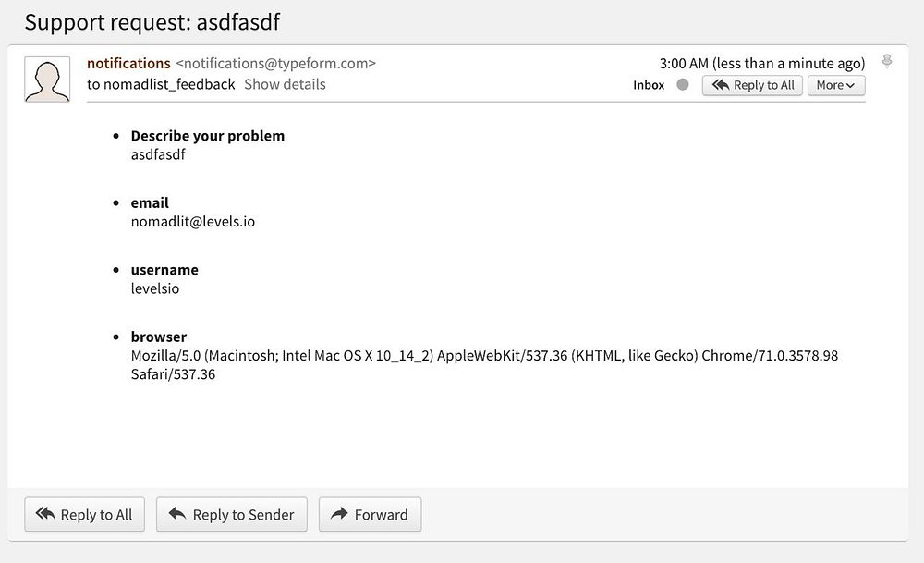Image resolution: width=924 pixels, height=563 pixels.
Task: Click the bottom Reply to All button
Action: (x=84, y=515)
